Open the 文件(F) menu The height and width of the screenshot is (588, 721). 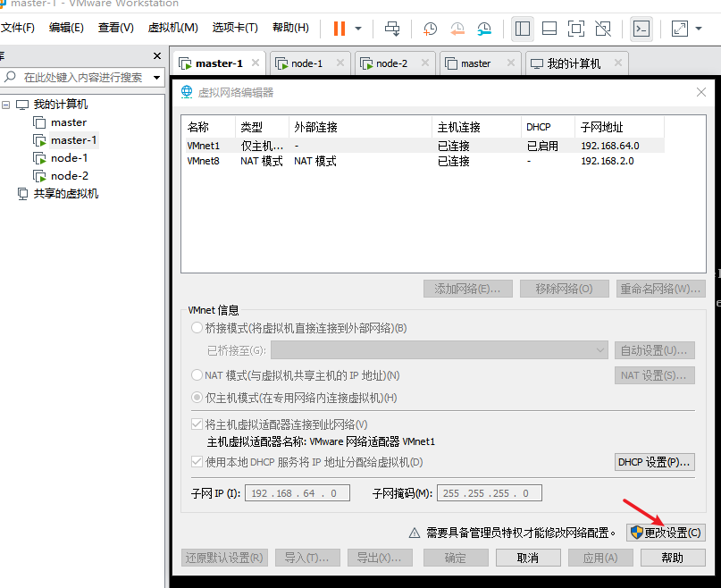pos(18,28)
